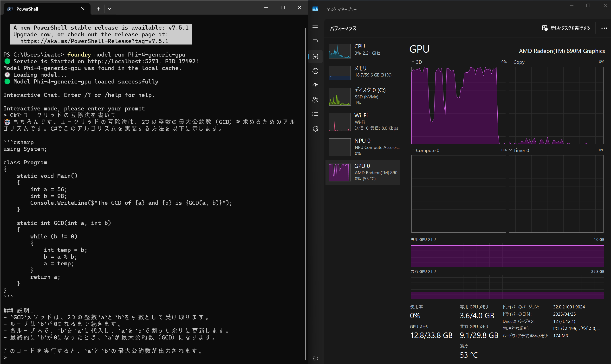611x364 pixels.
Task: Click the hardware reserved memory 174 MB value
Action: pyautogui.click(x=560, y=336)
